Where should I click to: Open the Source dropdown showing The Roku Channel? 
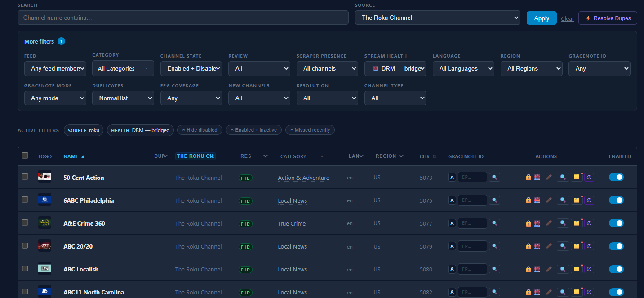pos(438,18)
